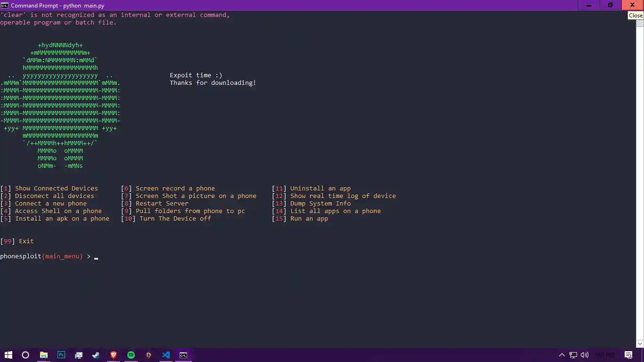Click the network status tray icon

coord(573,355)
